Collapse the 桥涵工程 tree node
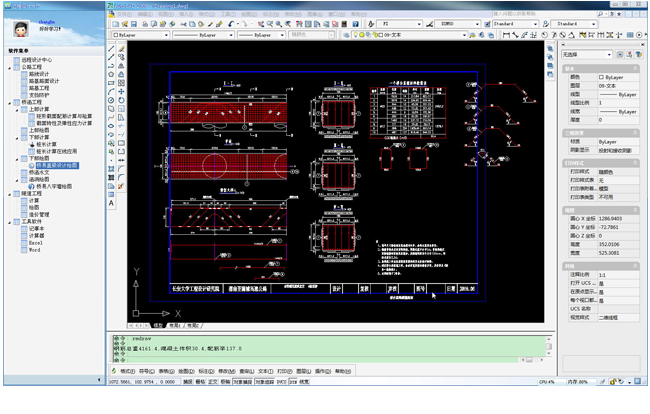This screenshot has width=650, height=414. pyautogui.click(x=10, y=102)
